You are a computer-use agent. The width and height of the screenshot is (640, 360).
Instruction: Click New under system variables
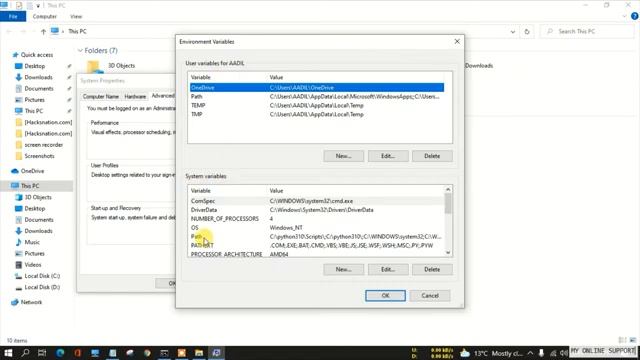click(x=344, y=269)
